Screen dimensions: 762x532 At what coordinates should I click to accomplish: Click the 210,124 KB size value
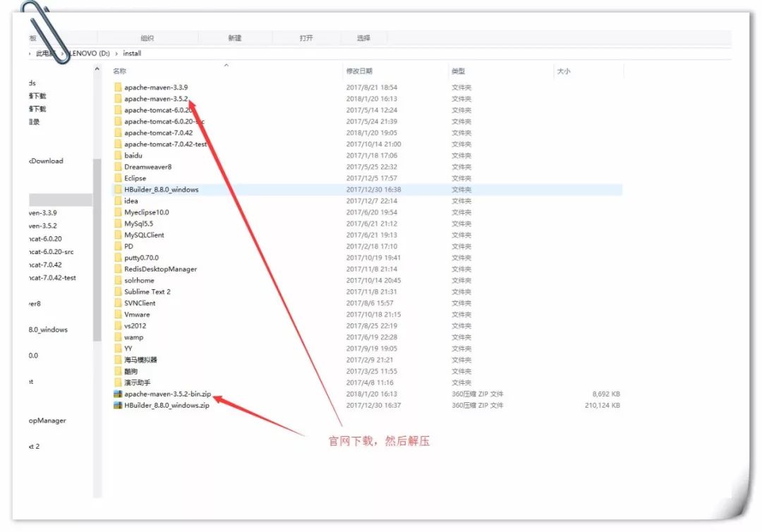[602, 405]
